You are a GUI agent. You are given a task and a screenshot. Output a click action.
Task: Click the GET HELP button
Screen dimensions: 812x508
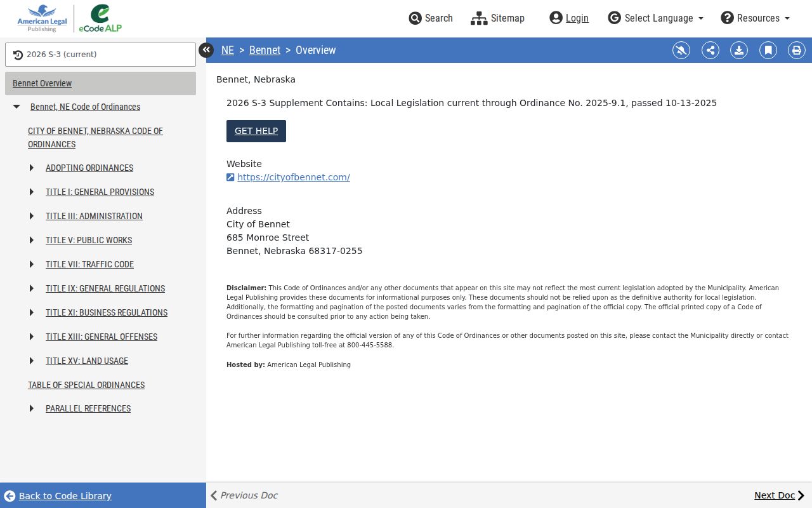tap(256, 131)
